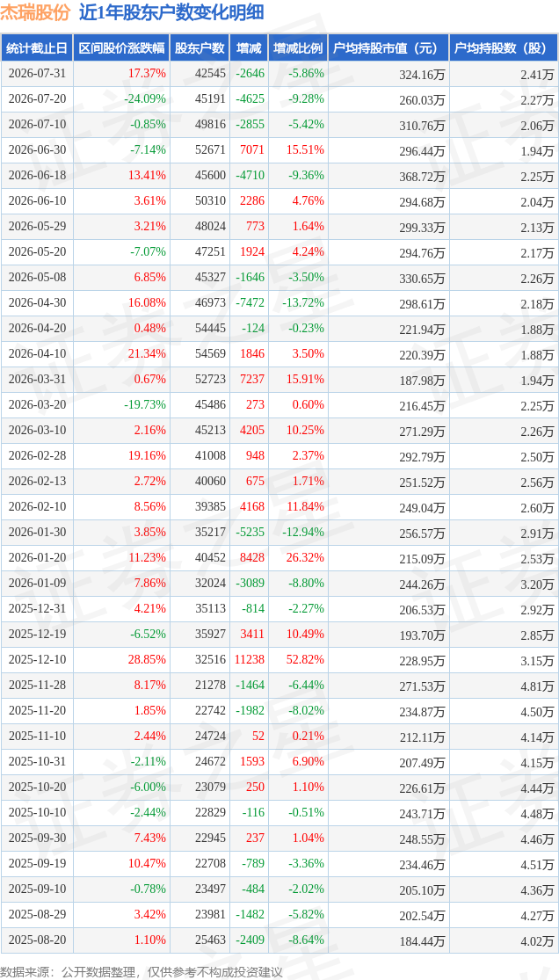Click the 近1年股东户数变化明细 heading
Screen dimensions: 559x980
click(172, 12)
